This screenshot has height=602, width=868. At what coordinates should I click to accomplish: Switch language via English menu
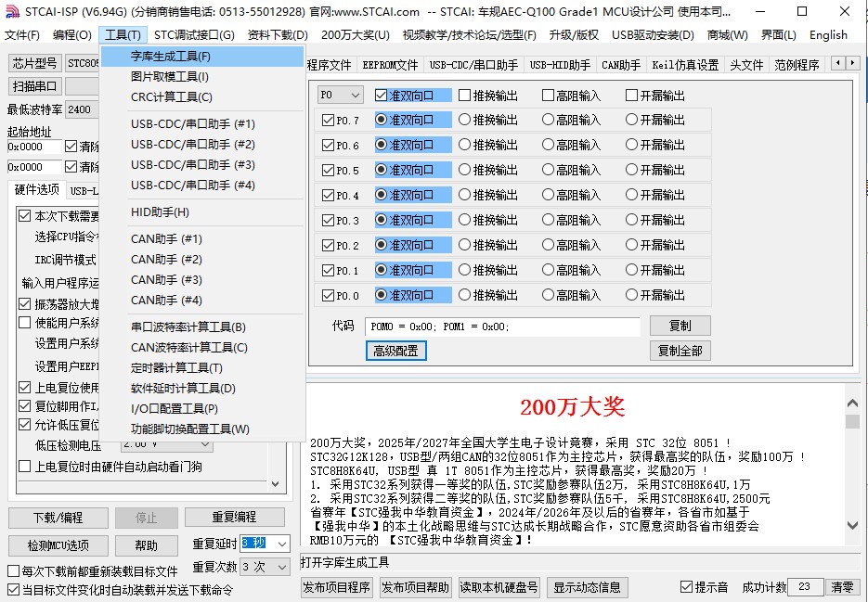(828, 35)
